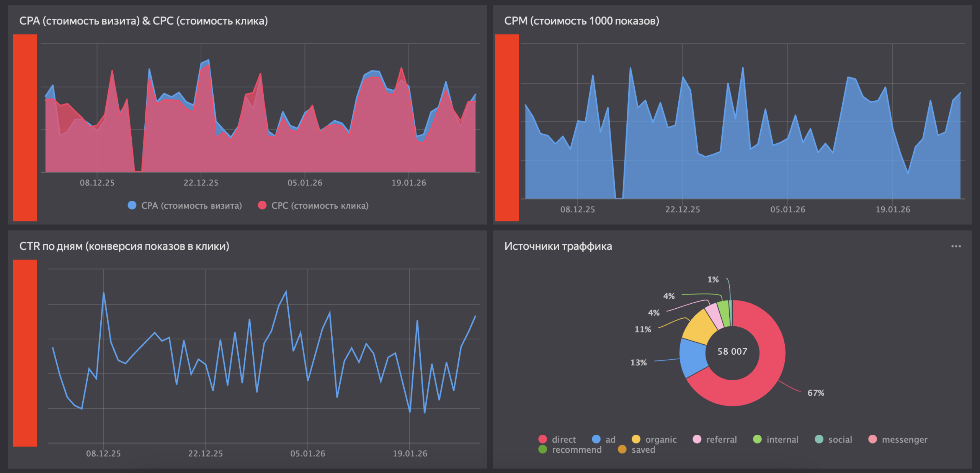The image size is (980, 473).
Task: Toggle referral legend marker
Action: click(x=697, y=439)
